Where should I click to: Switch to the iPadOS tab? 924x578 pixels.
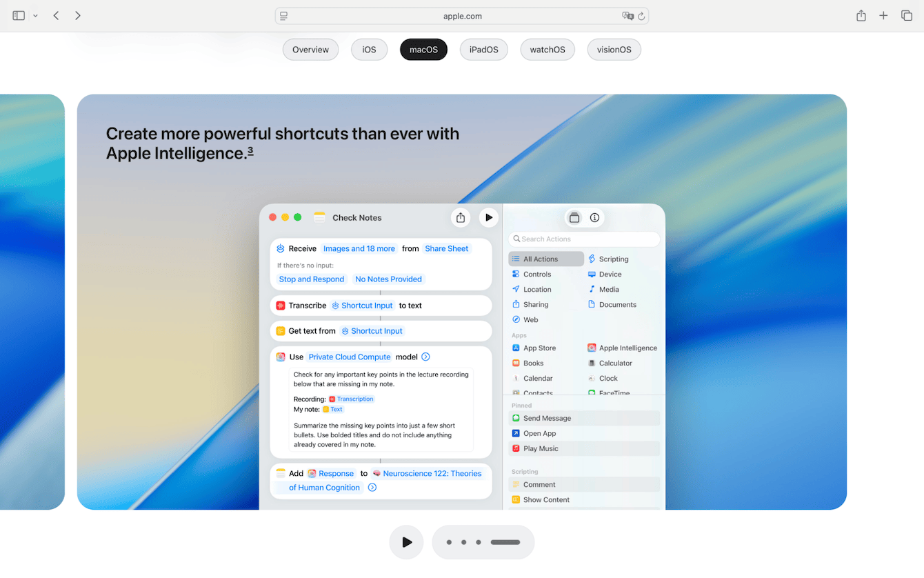point(483,49)
